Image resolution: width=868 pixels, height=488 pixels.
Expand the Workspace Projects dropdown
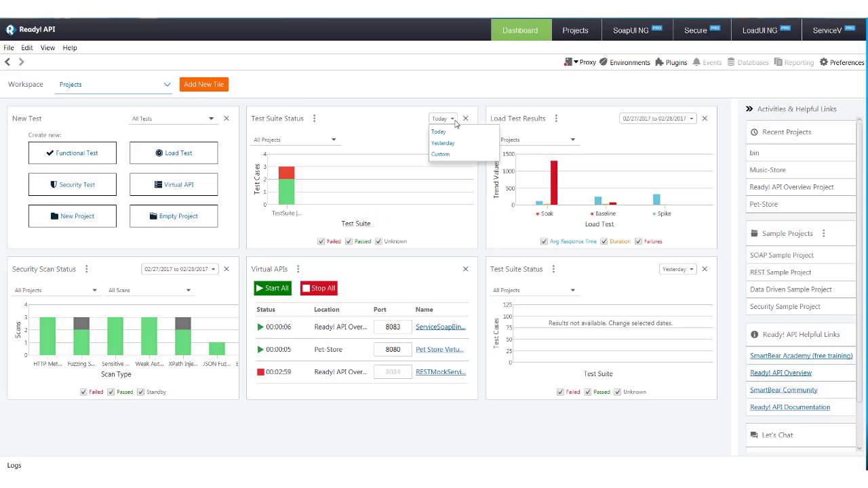pyautogui.click(x=167, y=85)
